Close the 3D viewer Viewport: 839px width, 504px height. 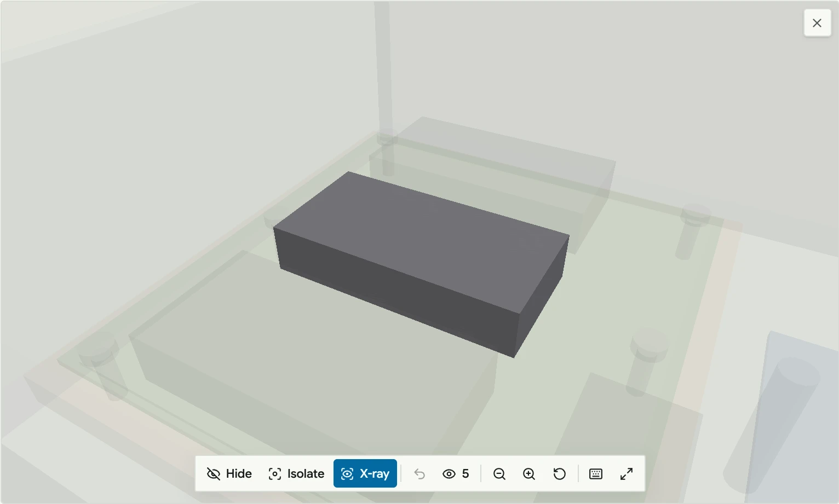[x=817, y=23]
